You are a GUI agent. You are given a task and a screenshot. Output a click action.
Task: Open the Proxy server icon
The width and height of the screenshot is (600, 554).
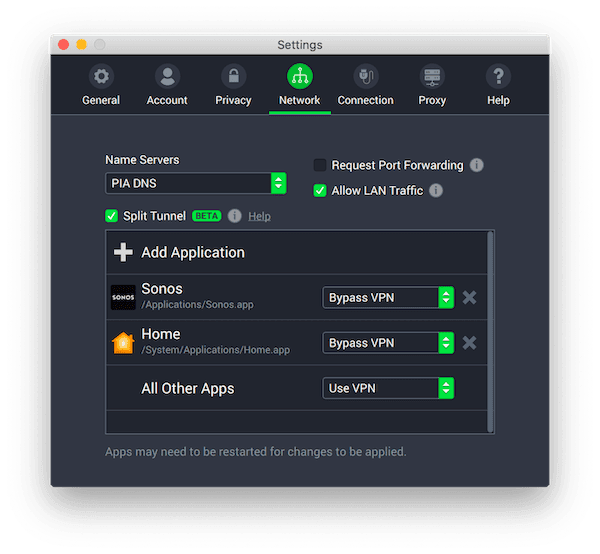point(432,76)
